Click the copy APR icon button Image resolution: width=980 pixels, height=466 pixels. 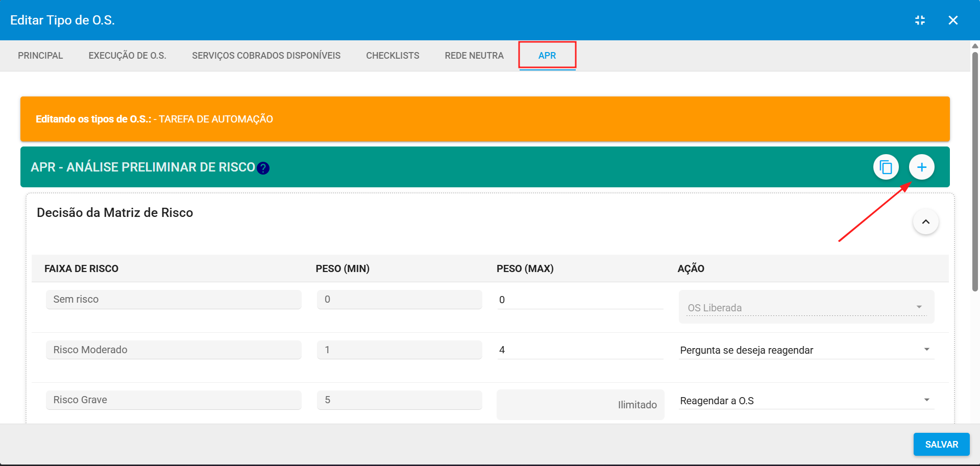click(886, 167)
